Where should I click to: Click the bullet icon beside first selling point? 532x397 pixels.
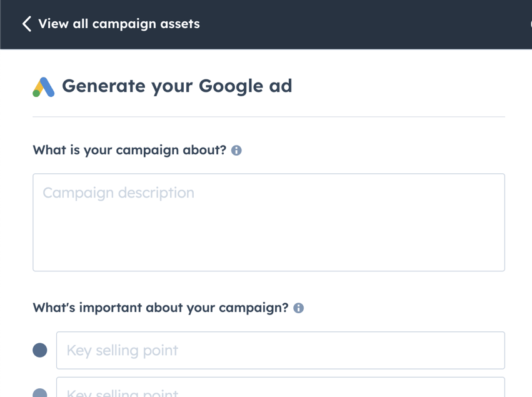click(x=40, y=350)
